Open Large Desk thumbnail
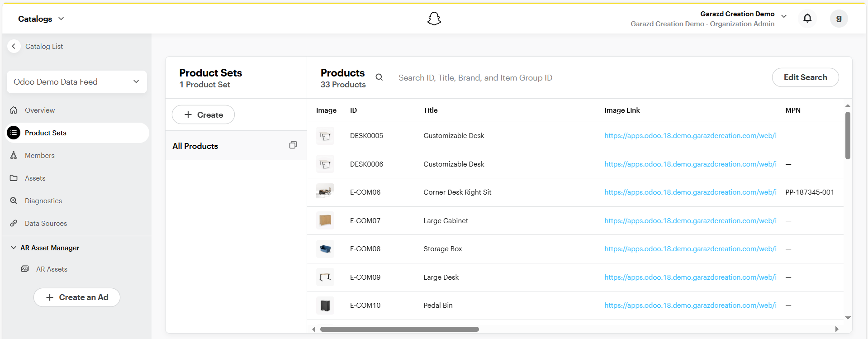This screenshot has height=339, width=868. point(325,277)
